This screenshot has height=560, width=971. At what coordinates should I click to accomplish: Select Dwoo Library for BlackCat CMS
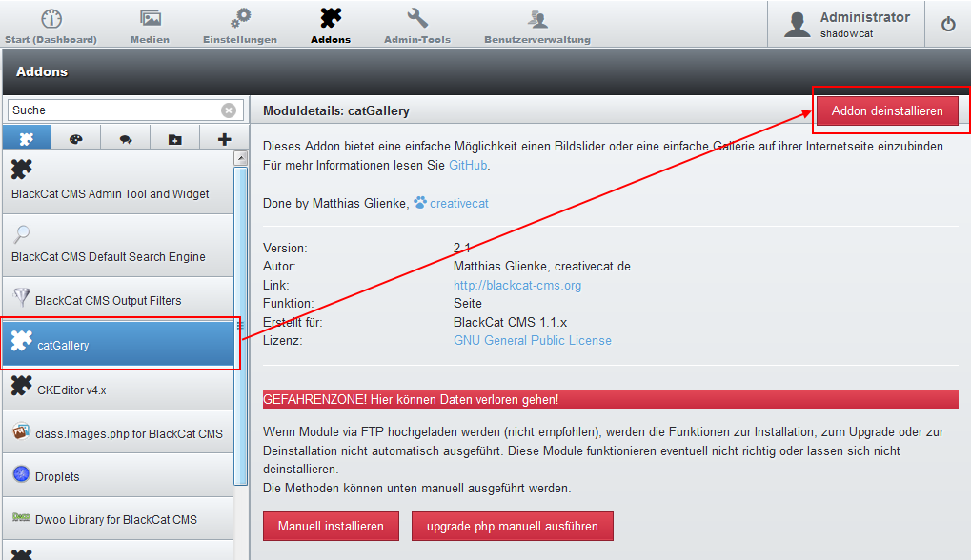point(117,518)
